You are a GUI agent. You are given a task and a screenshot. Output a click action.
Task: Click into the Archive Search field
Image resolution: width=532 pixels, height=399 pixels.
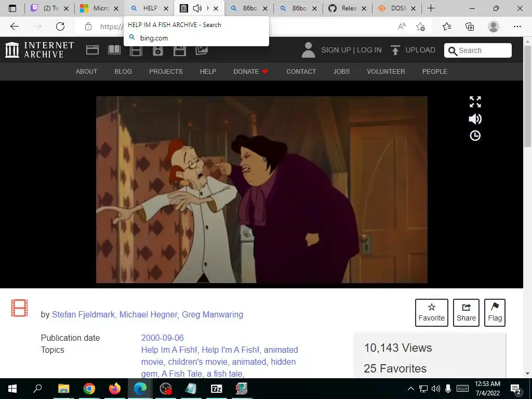tap(478, 50)
